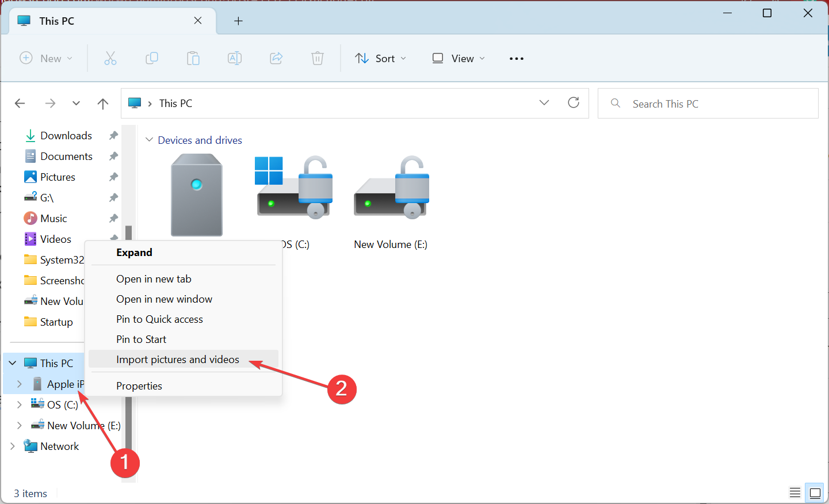Screen dimensions: 829x504
Task: Go back with the left arrow
Action: pos(20,103)
